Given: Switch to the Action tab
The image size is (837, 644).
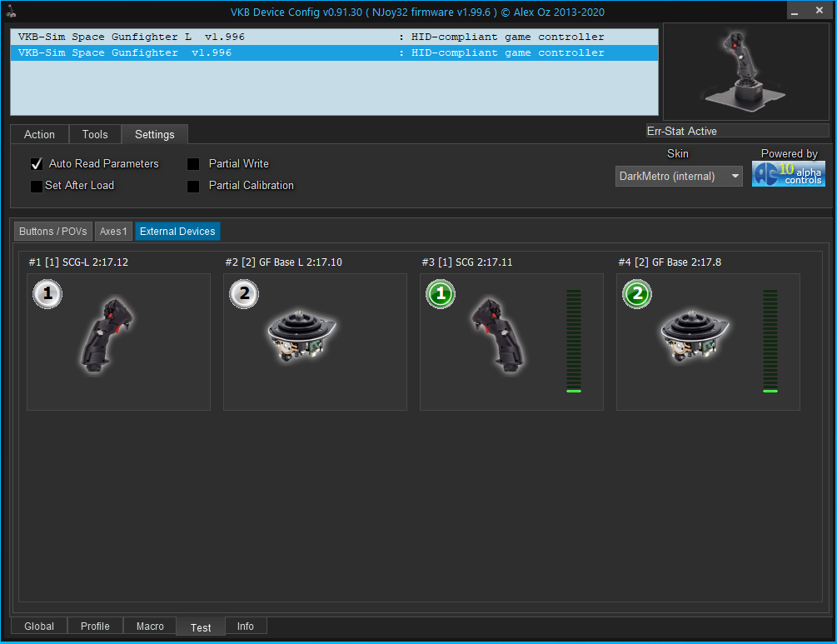Looking at the screenshot, I should 39,134.
